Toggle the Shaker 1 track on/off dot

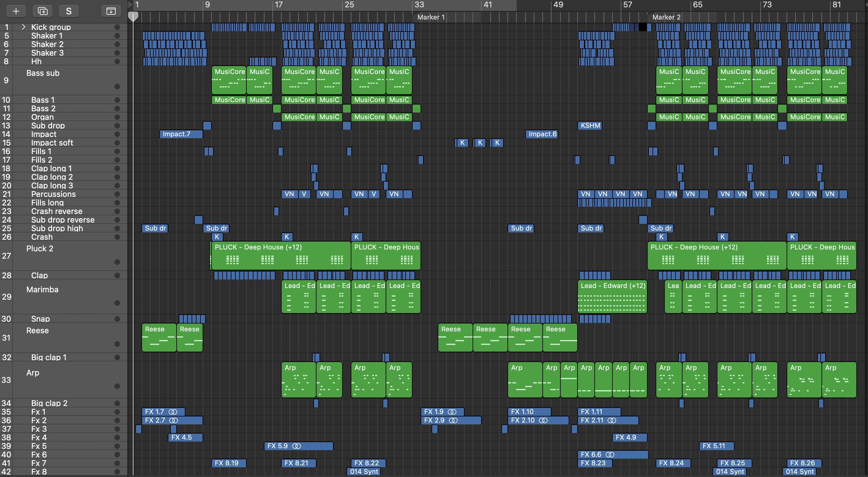click(117, 36)
